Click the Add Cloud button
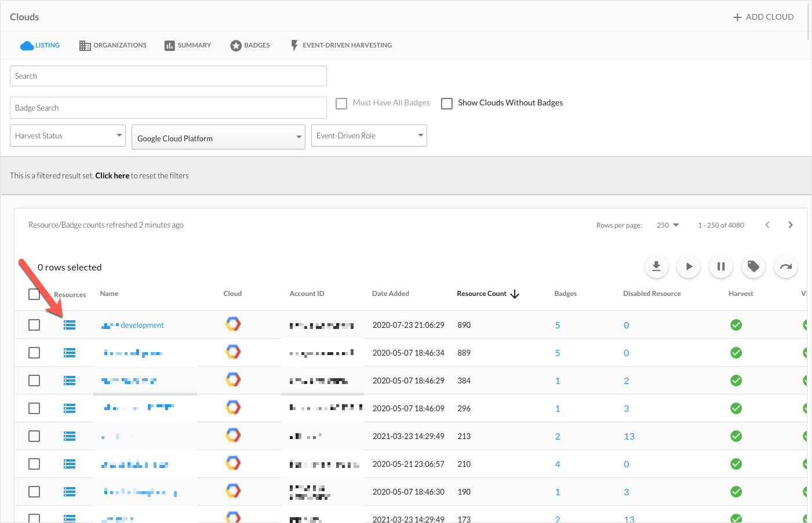The width and height of the screenshot is (812, 523). 763,17
